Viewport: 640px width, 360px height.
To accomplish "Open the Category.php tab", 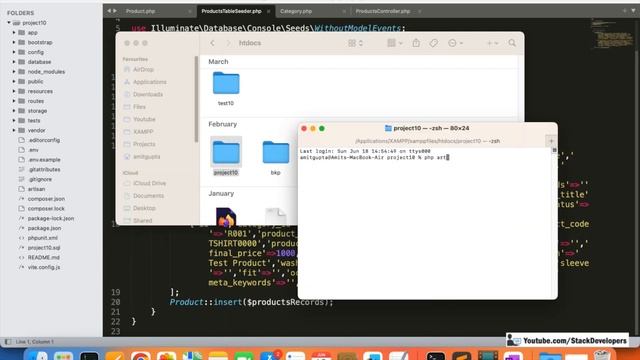I will tap(296, 11).
